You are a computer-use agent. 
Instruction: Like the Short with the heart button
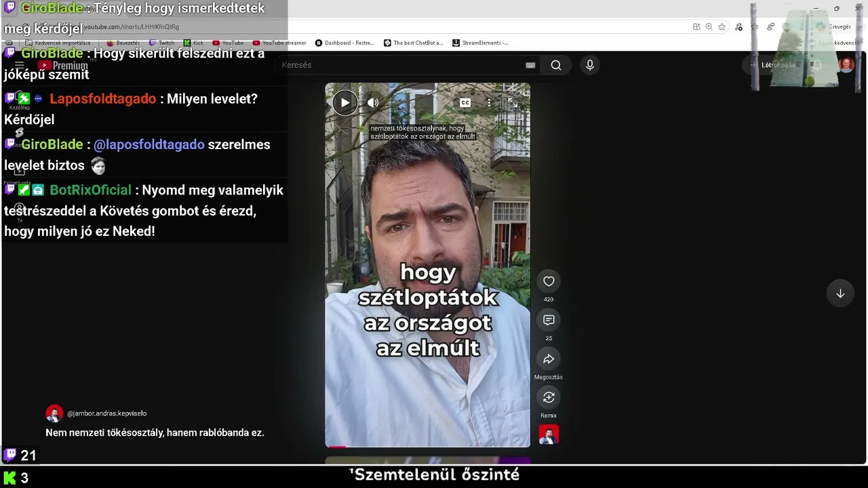[549, 281]
